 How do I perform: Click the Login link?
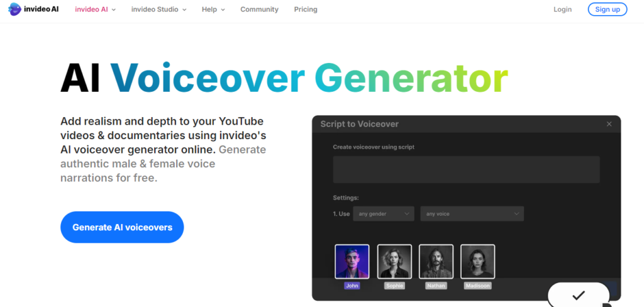point(562,9)
